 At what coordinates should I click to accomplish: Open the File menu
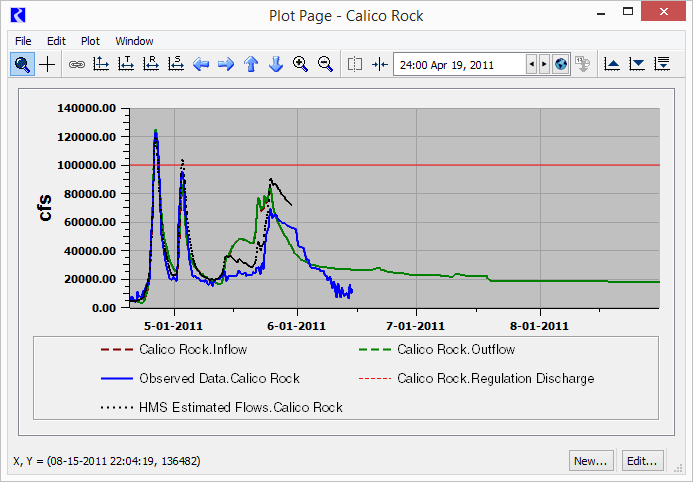pos(23,41)
